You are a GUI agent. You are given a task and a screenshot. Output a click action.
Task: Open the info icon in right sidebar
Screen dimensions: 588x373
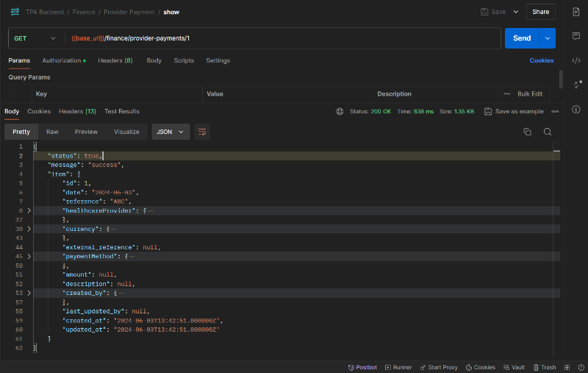pos(576,110)
